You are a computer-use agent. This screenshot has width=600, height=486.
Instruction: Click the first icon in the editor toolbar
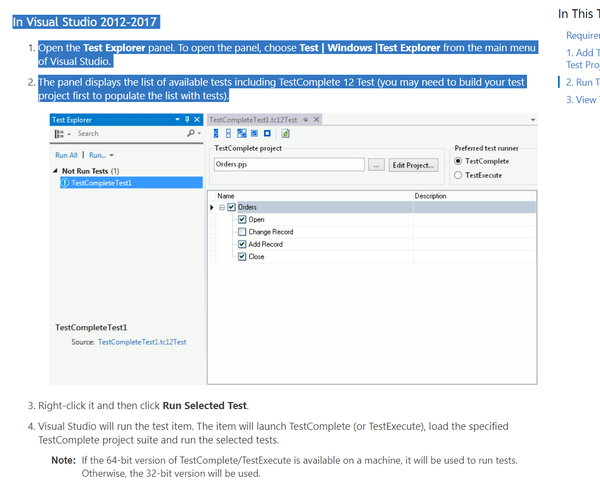(217, 133)
